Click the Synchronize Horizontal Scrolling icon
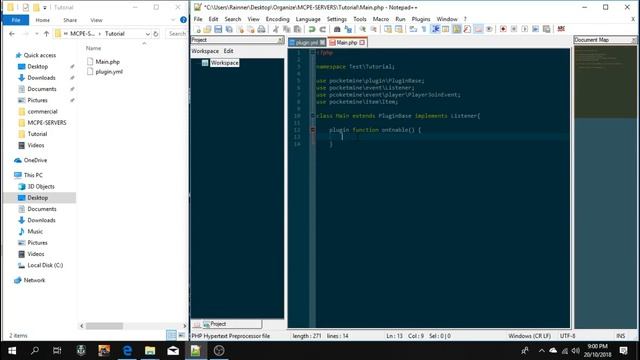The height and width of the screenshot is (360, 640). [x=399, y=29]
